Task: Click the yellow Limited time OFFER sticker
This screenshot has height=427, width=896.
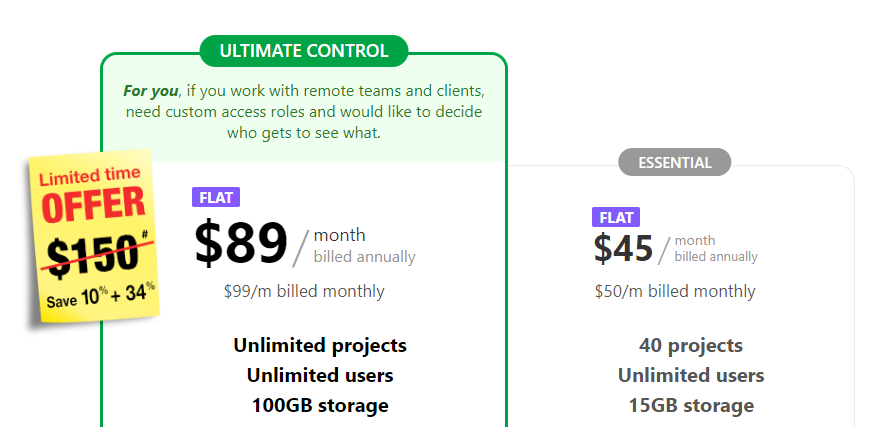Action: pos(94,237)
